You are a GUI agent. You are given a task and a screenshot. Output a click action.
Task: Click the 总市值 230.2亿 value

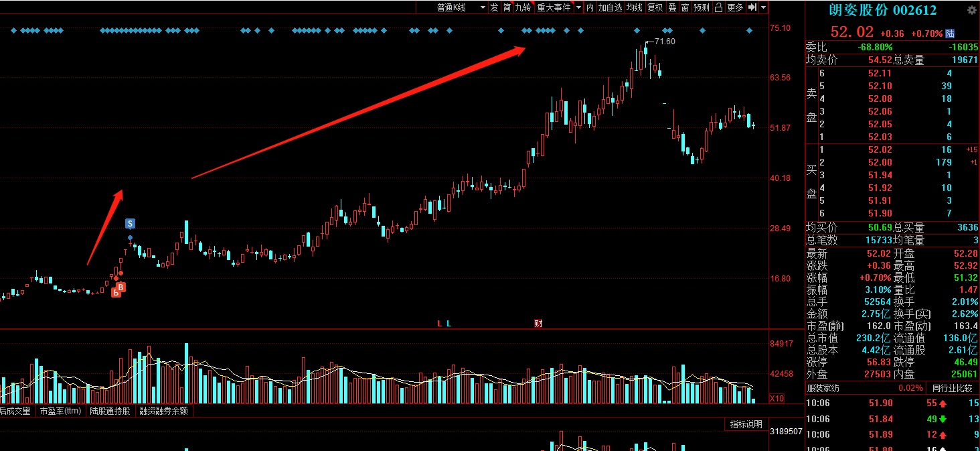874,338
